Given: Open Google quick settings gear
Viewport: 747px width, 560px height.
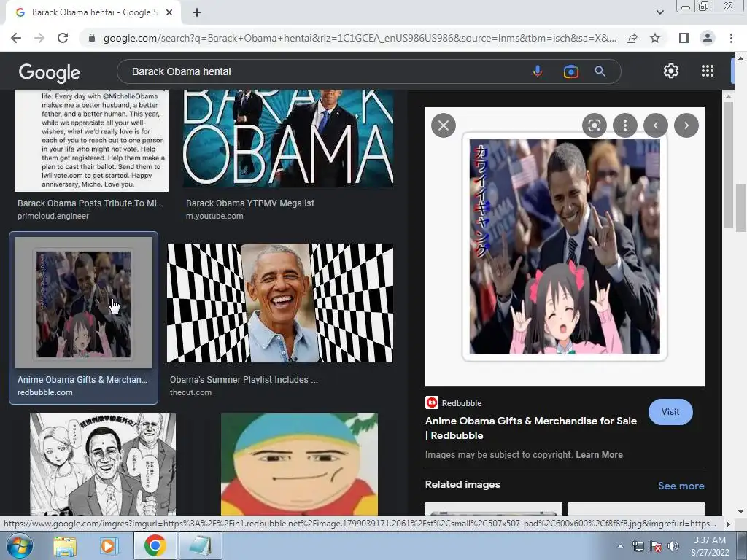Looking at the screenshot, I should [x=671, y=71].
